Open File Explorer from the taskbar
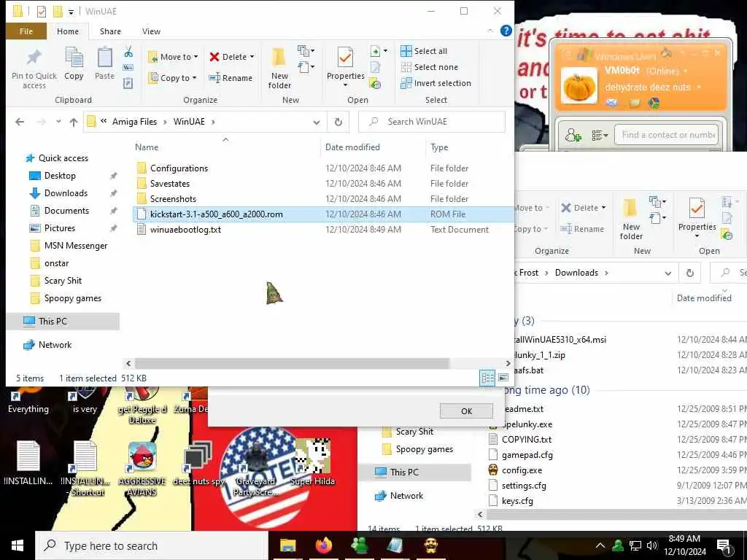The height and width of the screenshot is (560, 747). pyautogui.click(x=287, y=545)
